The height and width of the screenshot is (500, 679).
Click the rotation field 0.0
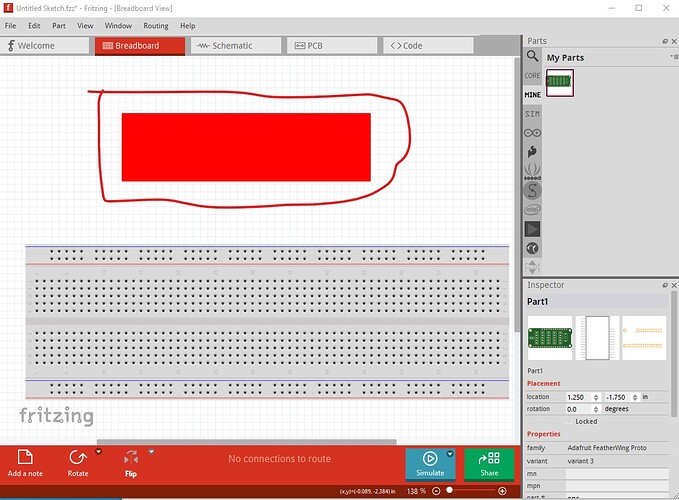[x=579, y=409]
